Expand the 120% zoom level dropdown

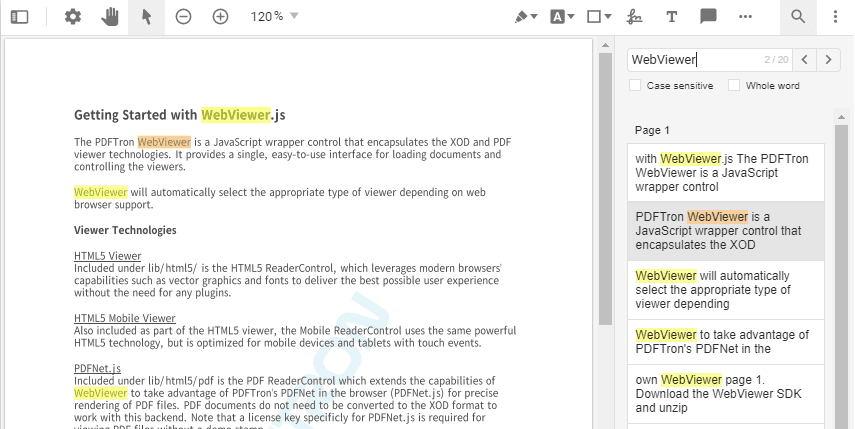(275, 17)
